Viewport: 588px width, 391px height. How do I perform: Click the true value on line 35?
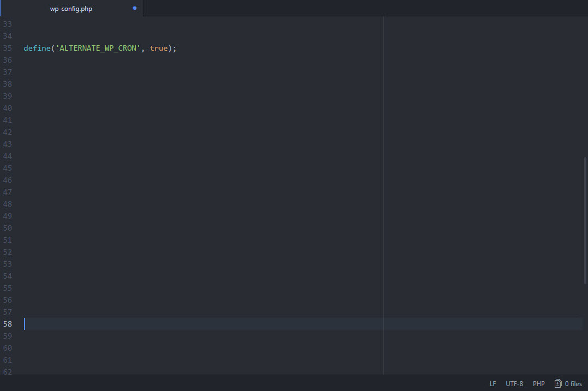(x=159, y=48)
